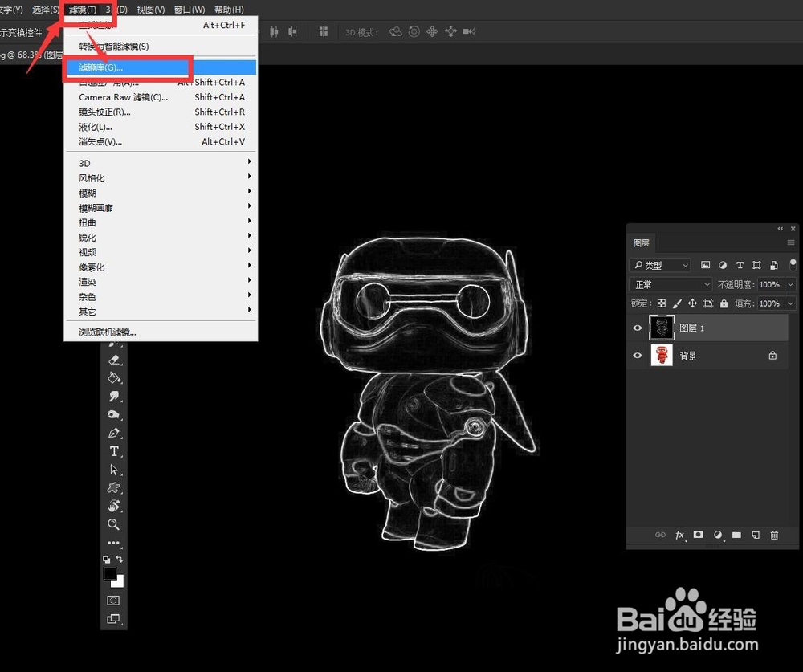Open the 填充 fill slider arrow
Screen dimensions: 803x672
coord(791,303)
